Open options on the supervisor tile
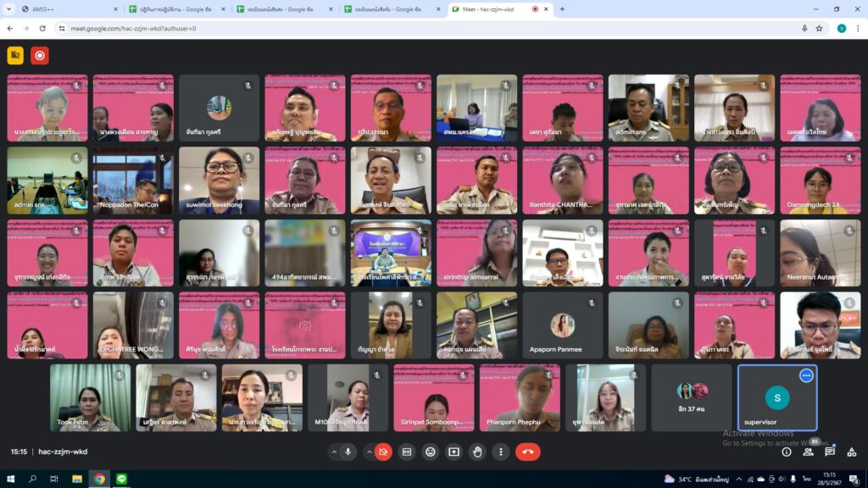The image size is (868, 488). [x=806, y=375]
